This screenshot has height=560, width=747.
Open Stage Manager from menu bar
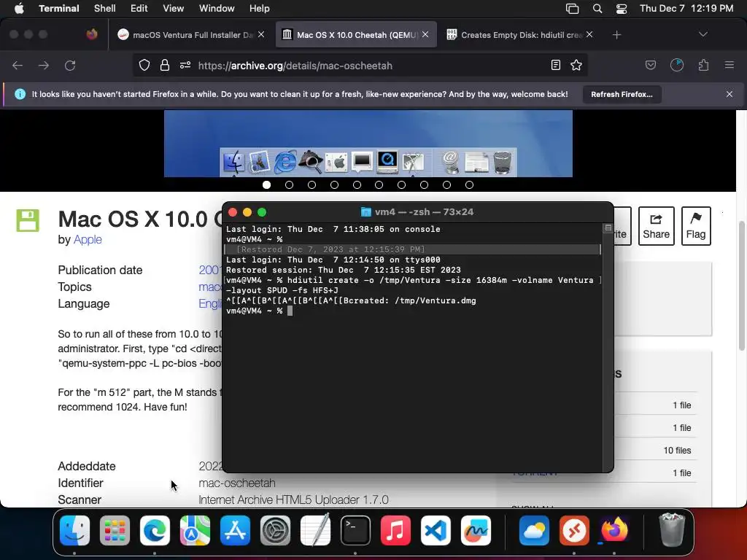point(572,8)
